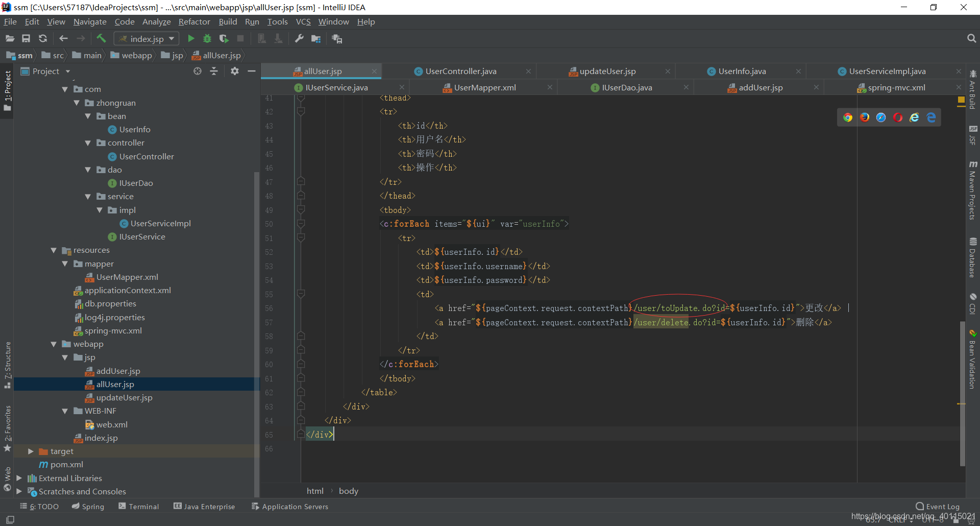980x526 pixels.
Task: Collapse the resources folder
Action: click(54, 250)
